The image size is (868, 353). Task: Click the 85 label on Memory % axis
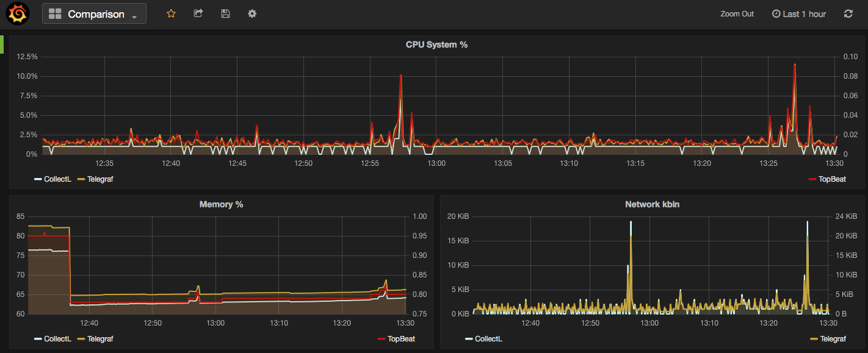pyautogui.click(x=21, y=216)
